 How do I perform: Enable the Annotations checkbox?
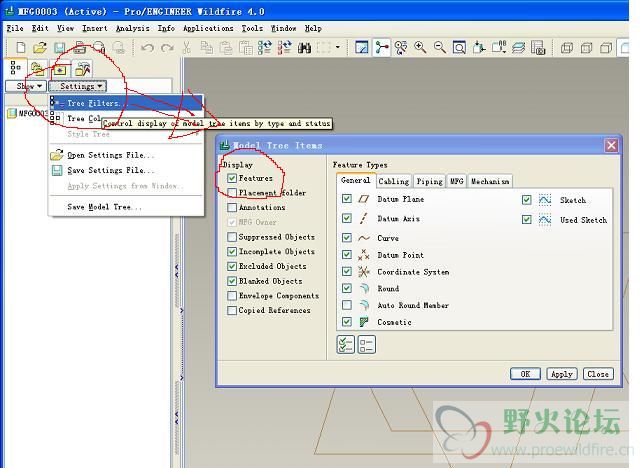point(232,207)
